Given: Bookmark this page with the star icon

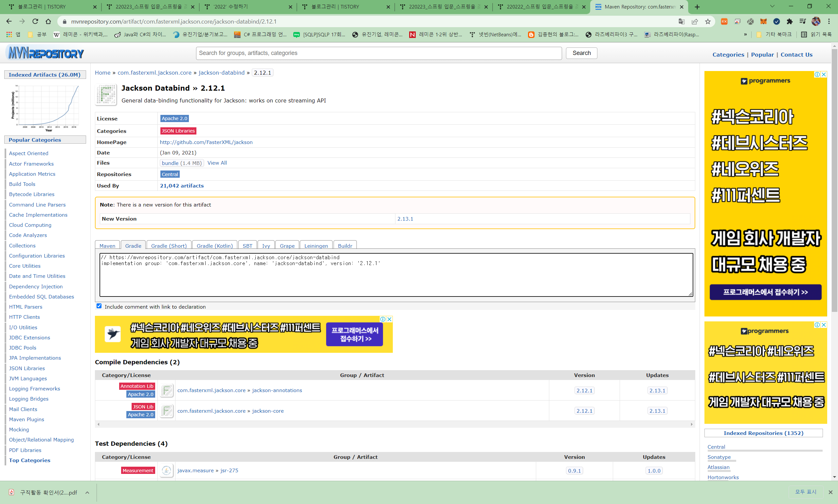Looking at the screenshot, I should coord(708,21).
